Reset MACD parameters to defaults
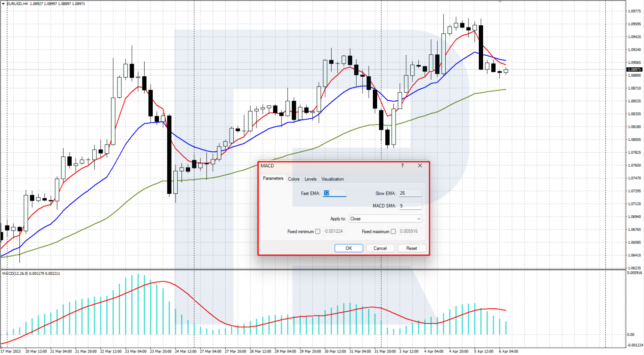Image resolution: width=644 pixels, height=355 pixels. [411, 248]
